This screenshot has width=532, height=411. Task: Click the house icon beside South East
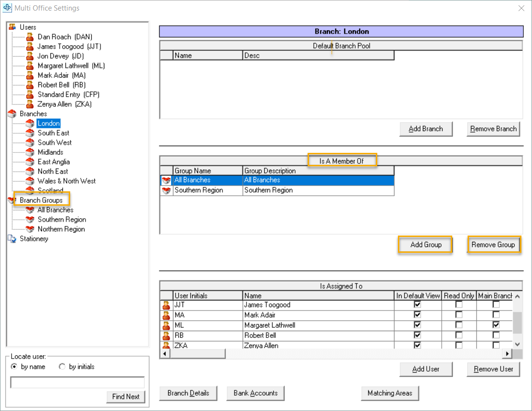(x=30, y=133)
